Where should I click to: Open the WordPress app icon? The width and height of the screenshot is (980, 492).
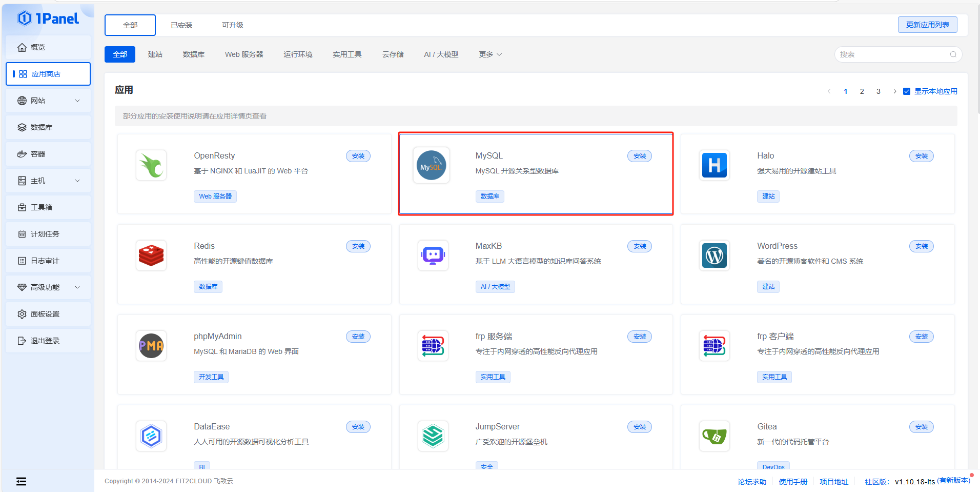(x=714, y=255)
